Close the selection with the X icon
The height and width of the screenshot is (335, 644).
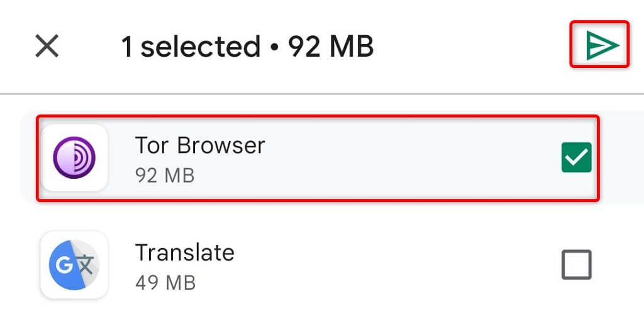[x=47, y=46]
